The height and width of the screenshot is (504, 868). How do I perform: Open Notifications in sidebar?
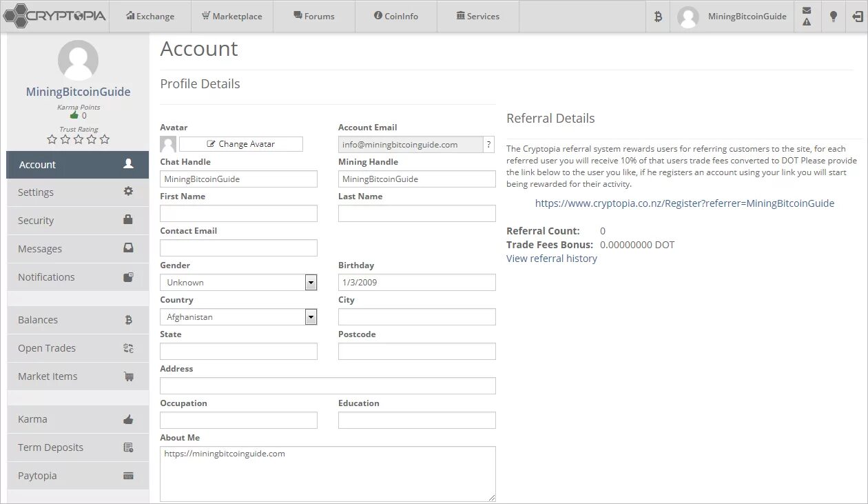tap(78, 277)
